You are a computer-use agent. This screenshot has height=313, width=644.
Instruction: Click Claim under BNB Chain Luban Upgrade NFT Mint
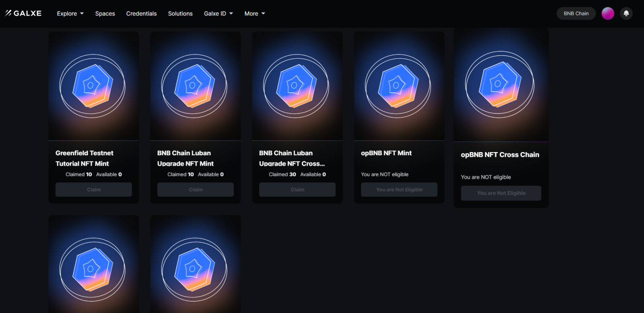pos(196,189)
